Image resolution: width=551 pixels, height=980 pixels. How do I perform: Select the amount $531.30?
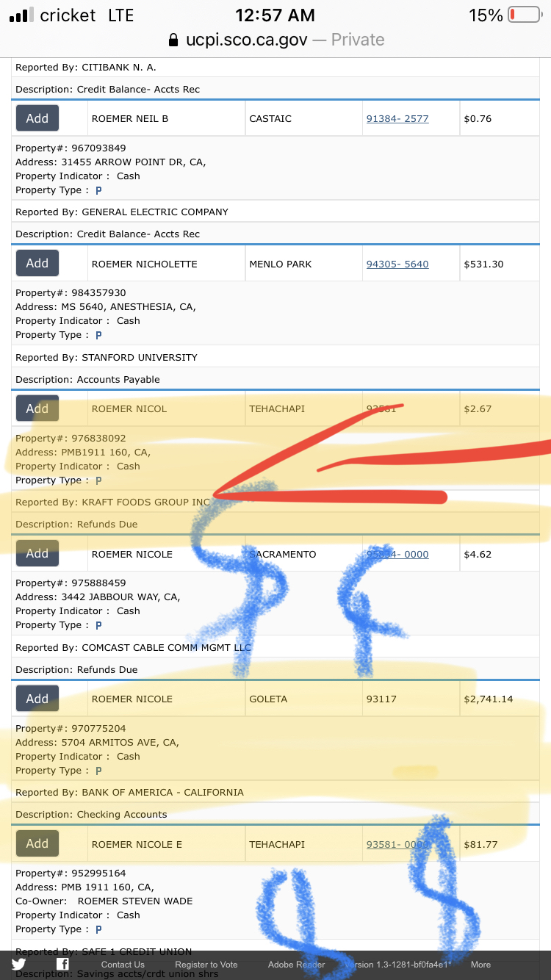click(483, 264)
